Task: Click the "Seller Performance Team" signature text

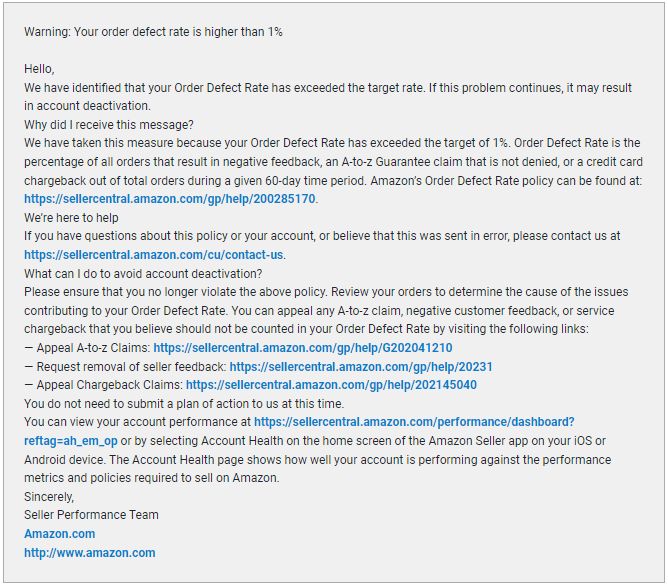Action: tap(91, 515)
